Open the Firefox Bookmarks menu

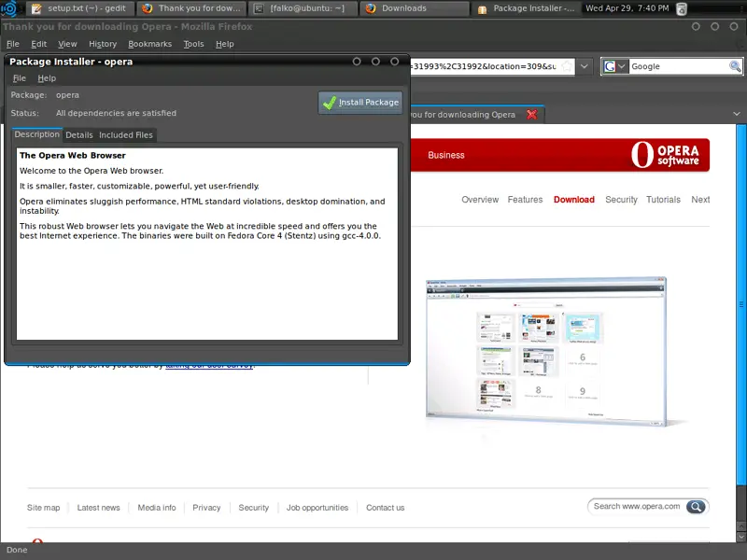[x=149, y=44]
